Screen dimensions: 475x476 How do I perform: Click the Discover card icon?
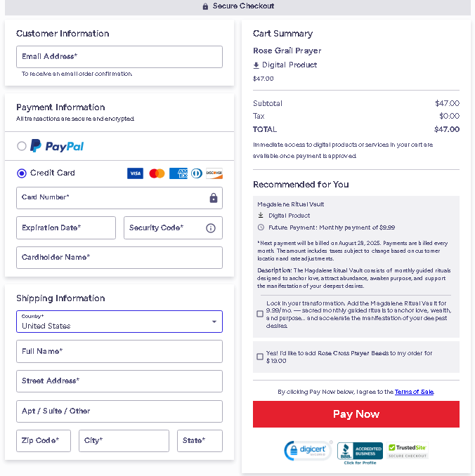coord(214,173)
